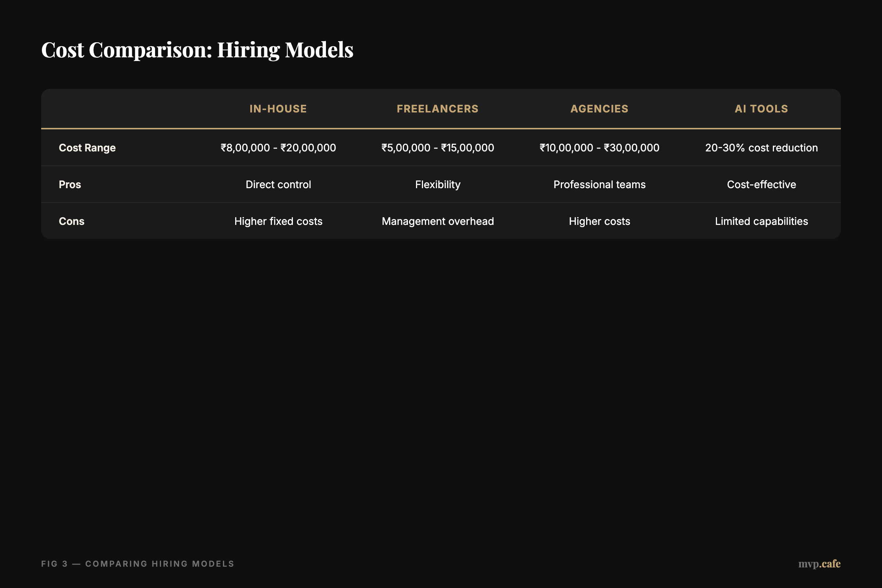This screenshot has height=588, width=882.
Task: Select the Cons row label
Action: point(71,221)
